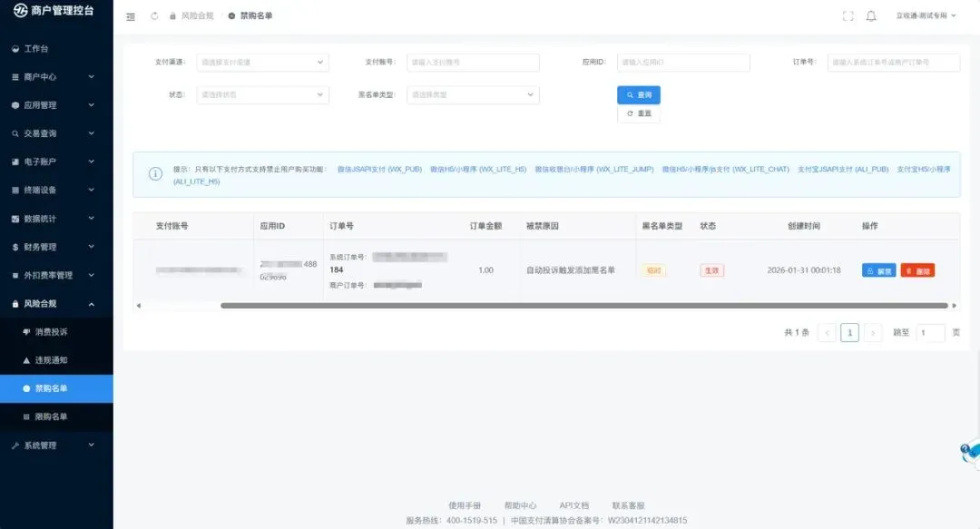The height and width of the screenshot is (529, 980).
Task: Click the fullscreen toggle icon
Action: click(848, 16)
